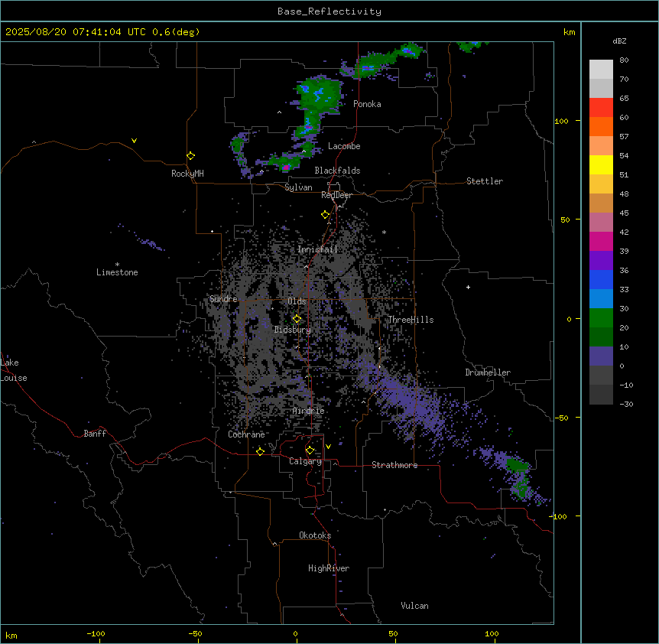Pick the pink 42-45 dBZ legend swatch

point(601,223)
